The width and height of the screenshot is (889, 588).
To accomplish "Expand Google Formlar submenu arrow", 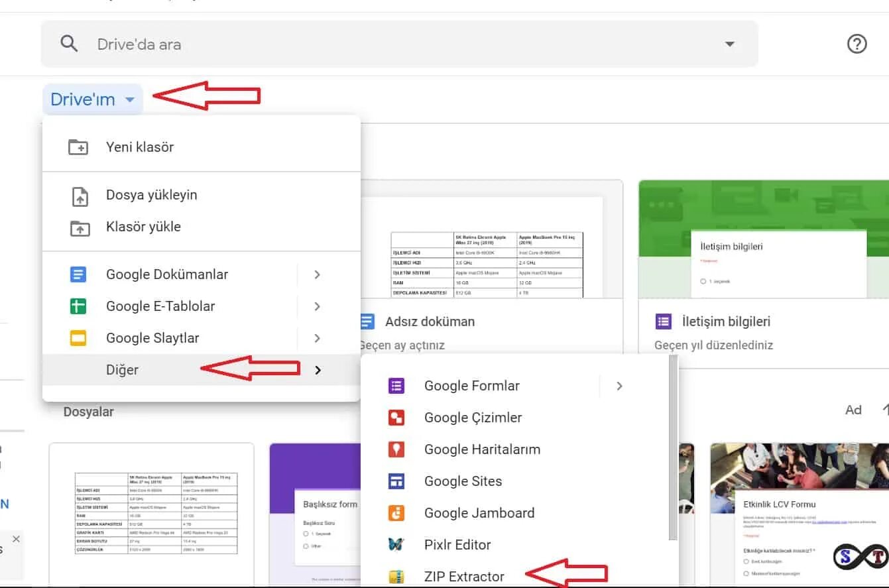I will [620, 386].
